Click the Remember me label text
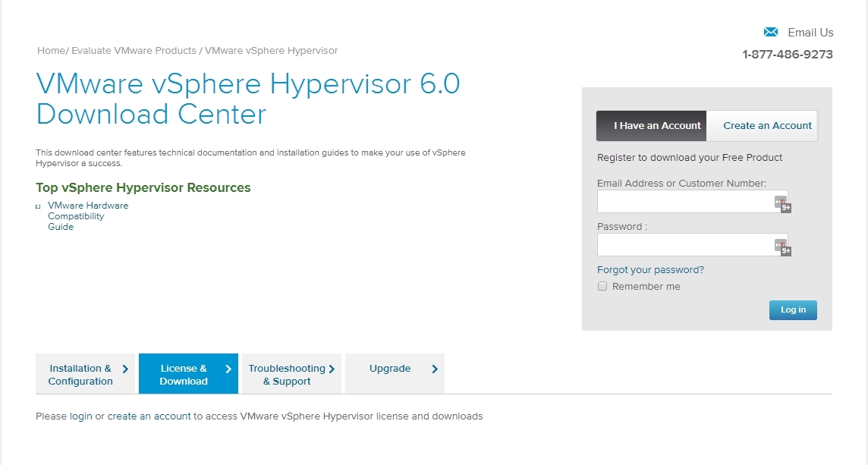Screen dimensions: 868x465 click(x=646, y=287)
